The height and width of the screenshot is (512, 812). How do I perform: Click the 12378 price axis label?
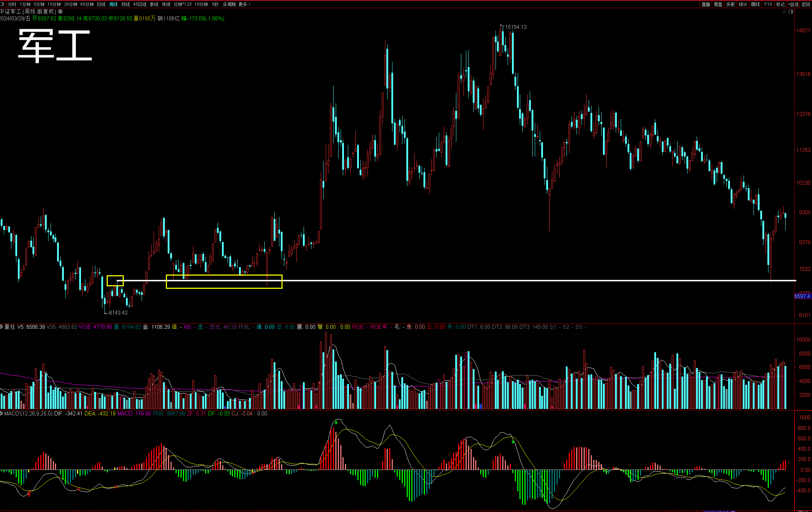point(803,114)
